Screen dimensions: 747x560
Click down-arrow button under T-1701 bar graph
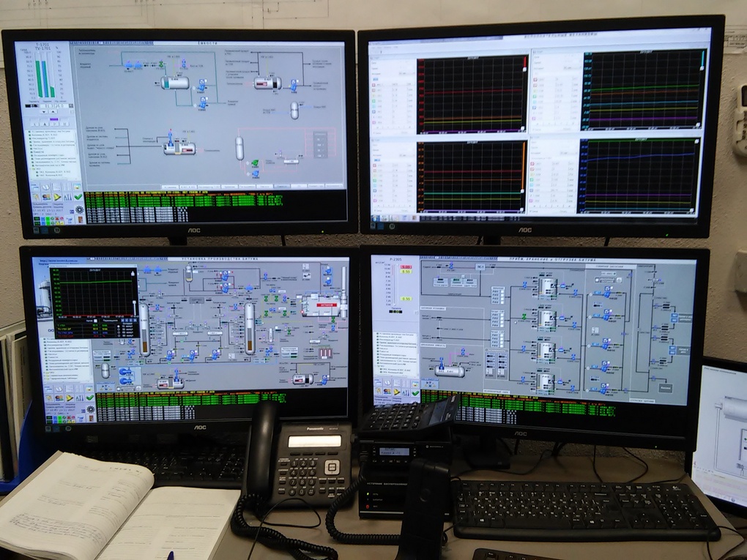click(43, 111)
